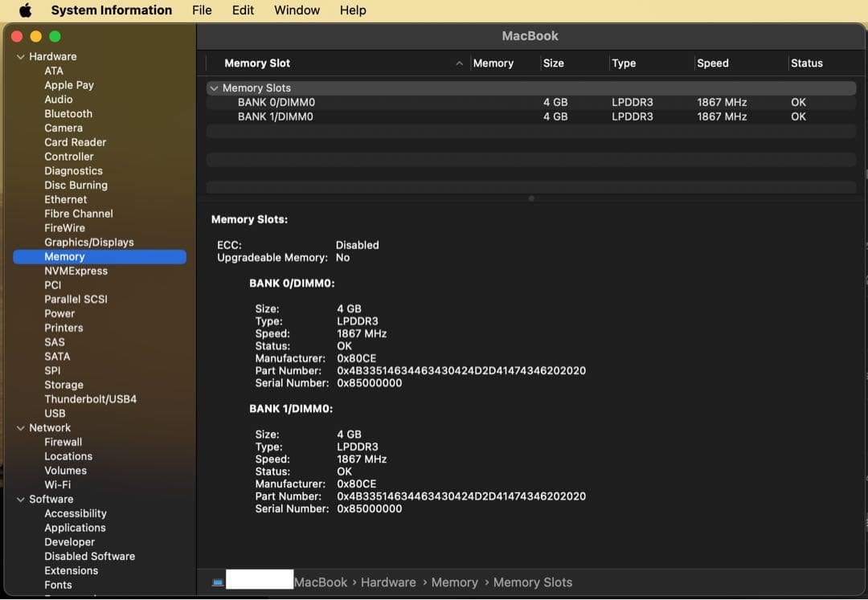The image size is (868, 600).
Task: Click Hardware in the bottom path bar
Action: pyautogui.click(x=388, y=582)
